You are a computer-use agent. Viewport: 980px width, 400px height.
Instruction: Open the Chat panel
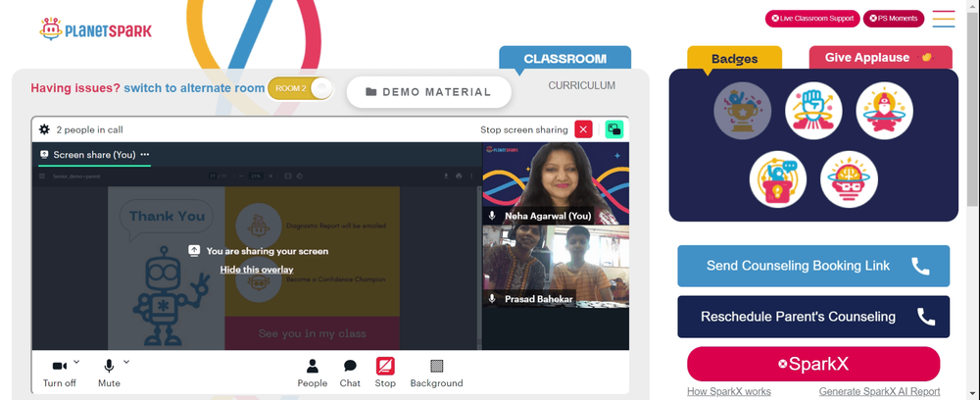coord(350,374)
